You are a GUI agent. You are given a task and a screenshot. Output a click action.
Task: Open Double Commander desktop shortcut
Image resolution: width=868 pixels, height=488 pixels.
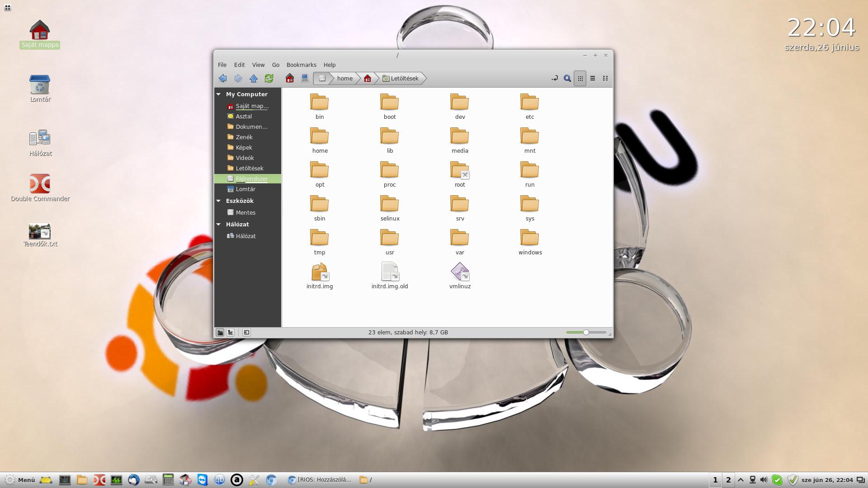(x=40, y=188)
